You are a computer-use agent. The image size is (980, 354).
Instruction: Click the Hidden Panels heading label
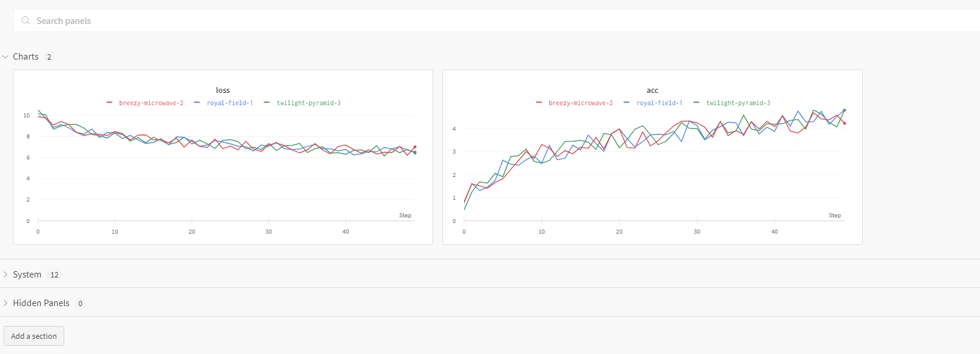click(41, 303)
